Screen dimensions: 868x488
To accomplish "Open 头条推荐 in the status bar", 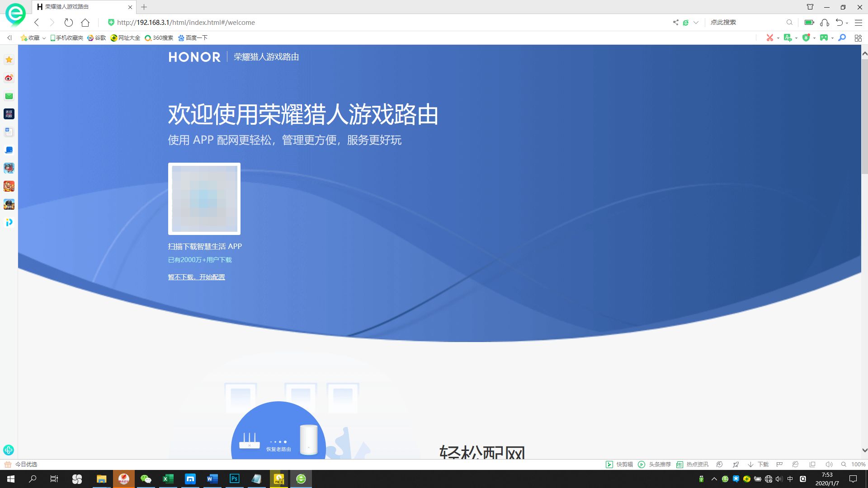I will pos(655,465).
